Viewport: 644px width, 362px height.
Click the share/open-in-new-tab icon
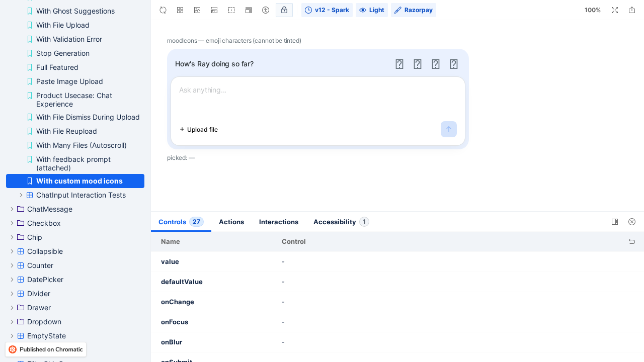point(632,10)
